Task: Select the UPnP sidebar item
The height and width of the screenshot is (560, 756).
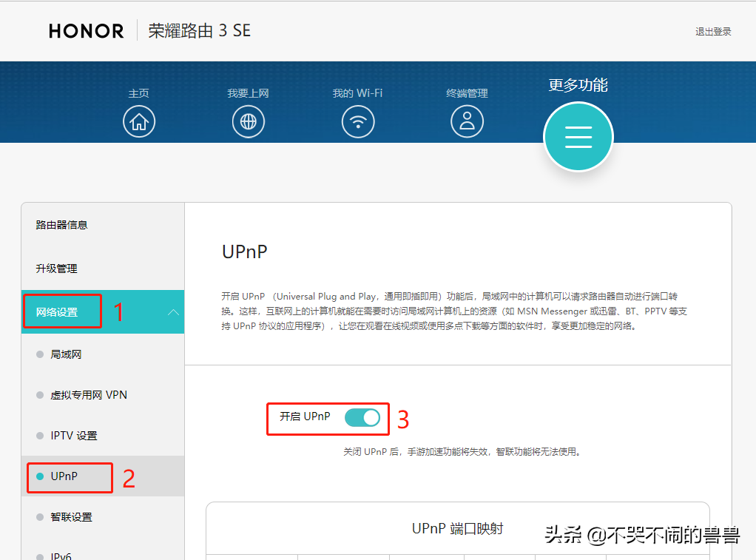Action: pos(67,476)
